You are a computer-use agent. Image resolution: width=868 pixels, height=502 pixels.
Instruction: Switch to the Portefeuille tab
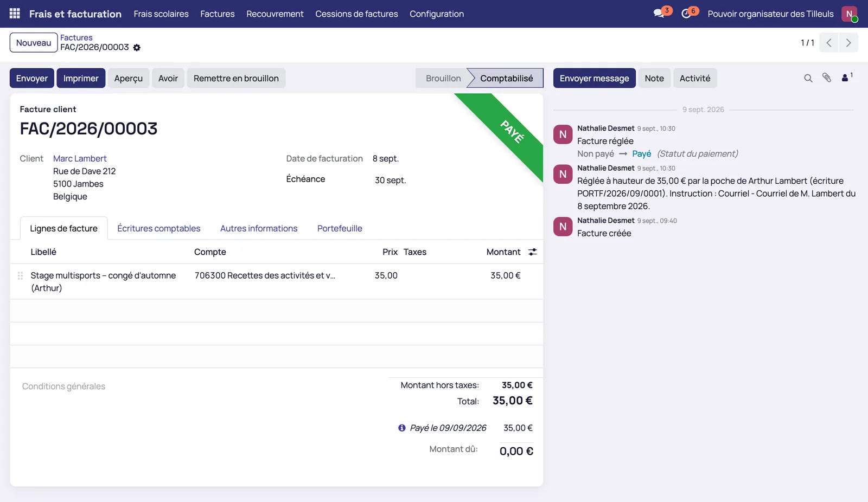coord(340,228)
